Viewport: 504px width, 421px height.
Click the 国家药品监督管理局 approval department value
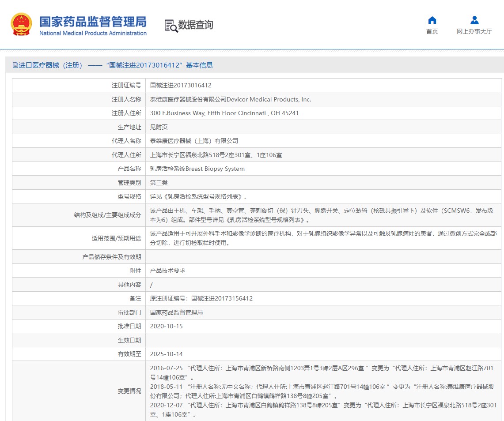click(x=176, y=312)
